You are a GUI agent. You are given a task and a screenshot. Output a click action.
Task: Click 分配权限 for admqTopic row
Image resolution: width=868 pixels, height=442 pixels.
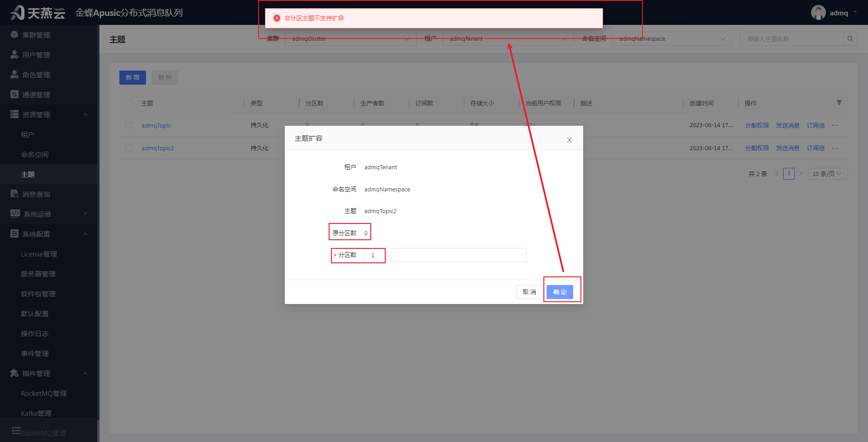tap(757, 125)
